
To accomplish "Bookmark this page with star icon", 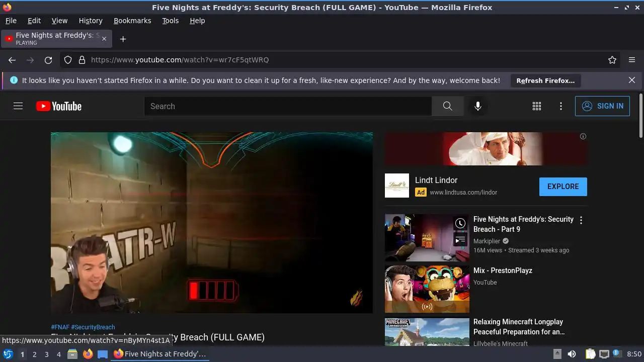I will coord(612,60).
